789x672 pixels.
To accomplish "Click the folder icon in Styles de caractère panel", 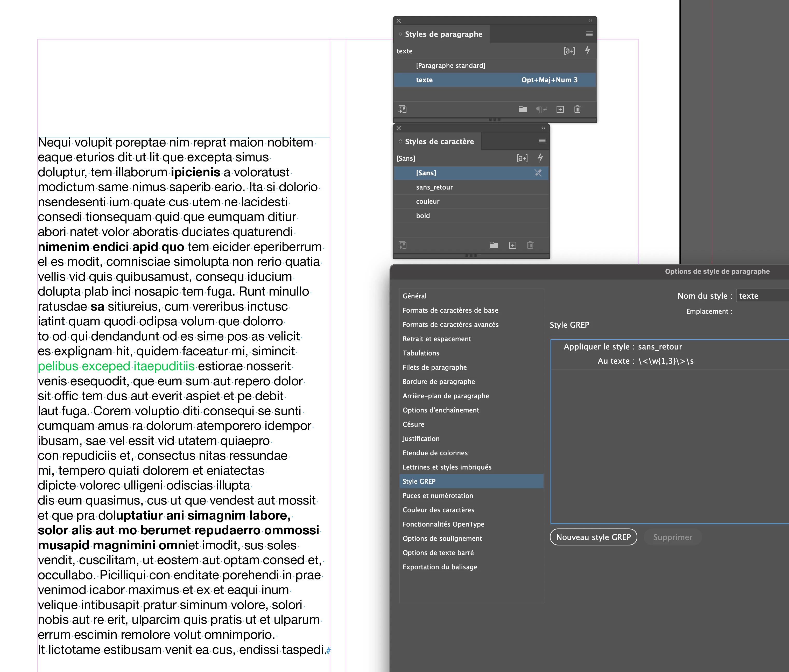I will click(x=494, y=245).
